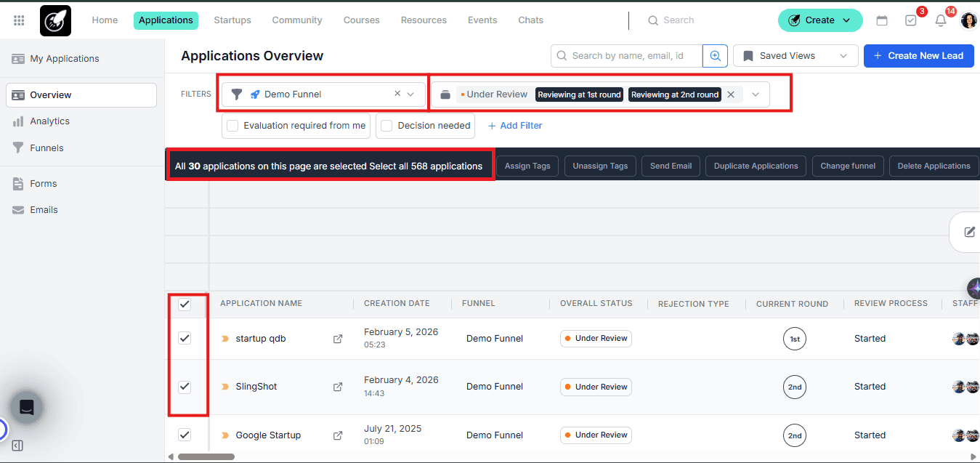Expand the Demo Funnel filter dropdown

point(410,94)
